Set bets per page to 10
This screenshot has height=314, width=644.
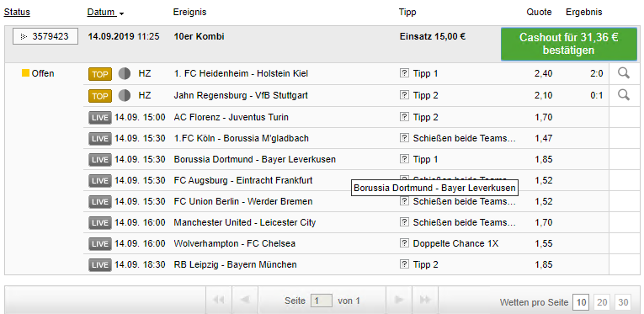581,302
